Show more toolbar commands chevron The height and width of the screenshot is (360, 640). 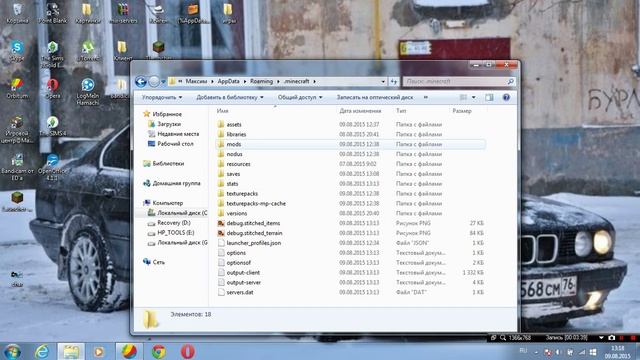pyautogui.click(x=426, y=98)
